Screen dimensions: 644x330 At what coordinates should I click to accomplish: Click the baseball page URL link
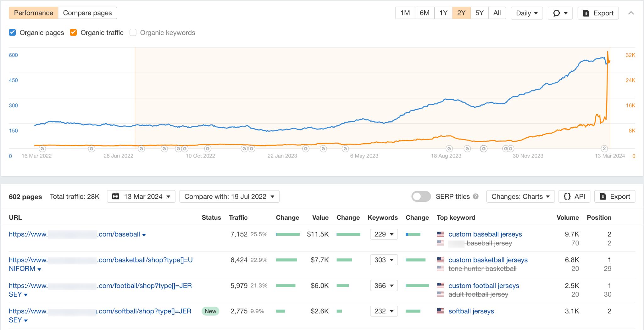click(75, 234)
